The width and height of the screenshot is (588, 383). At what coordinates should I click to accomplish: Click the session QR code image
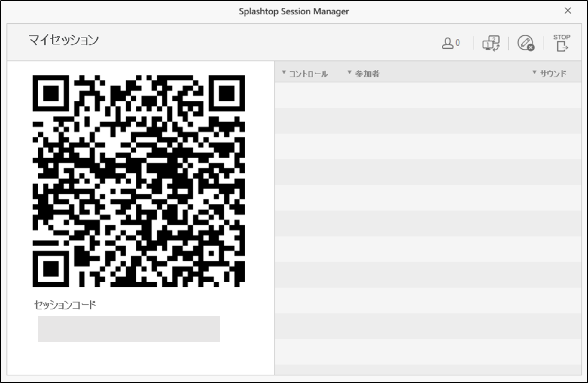pyautogui.click(x=139, y=181)
